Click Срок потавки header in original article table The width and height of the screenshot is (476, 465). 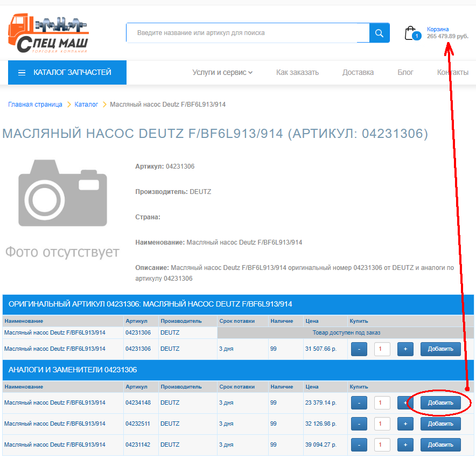pyautogui.click(x=242, y=321)
